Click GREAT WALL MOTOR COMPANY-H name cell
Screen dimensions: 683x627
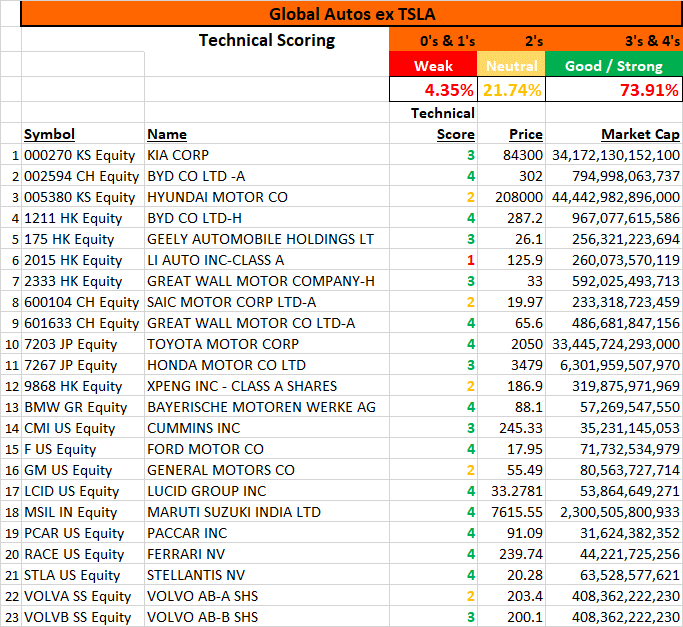(x=267, y=281)
